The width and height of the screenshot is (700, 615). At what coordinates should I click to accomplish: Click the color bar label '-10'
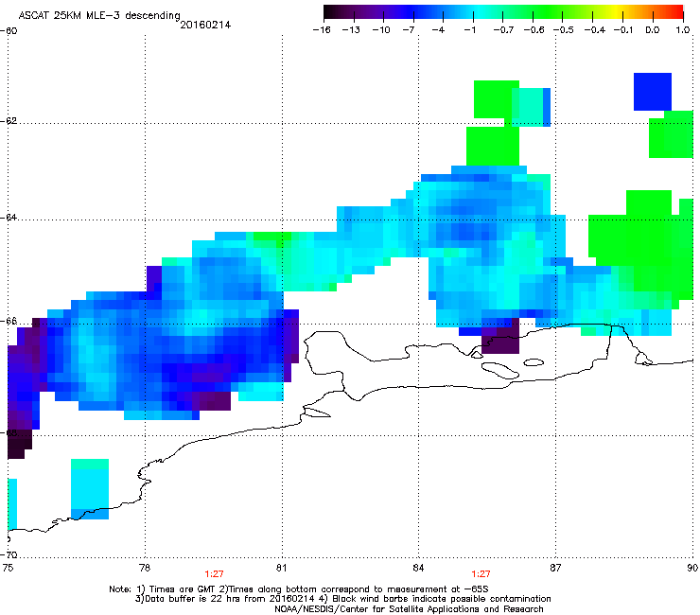click(381, 30)
